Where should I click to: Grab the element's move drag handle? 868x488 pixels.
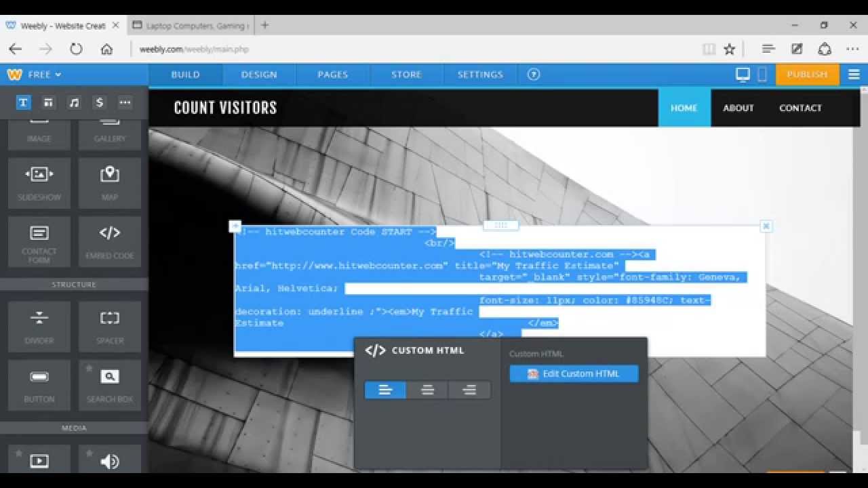point(501,225)
